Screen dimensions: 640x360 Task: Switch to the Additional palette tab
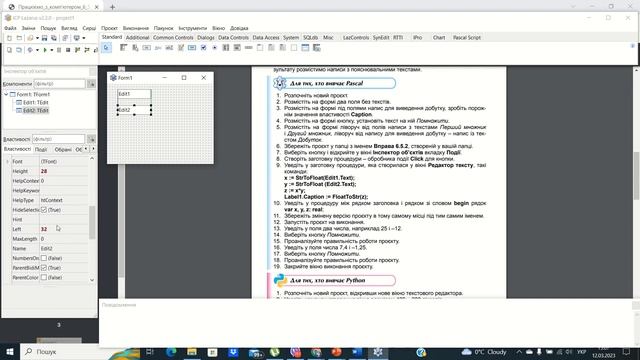pos(138,38)
